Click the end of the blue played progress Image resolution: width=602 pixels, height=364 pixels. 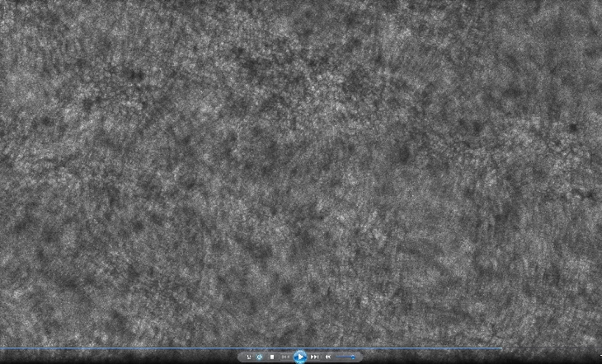coord(501,348)
